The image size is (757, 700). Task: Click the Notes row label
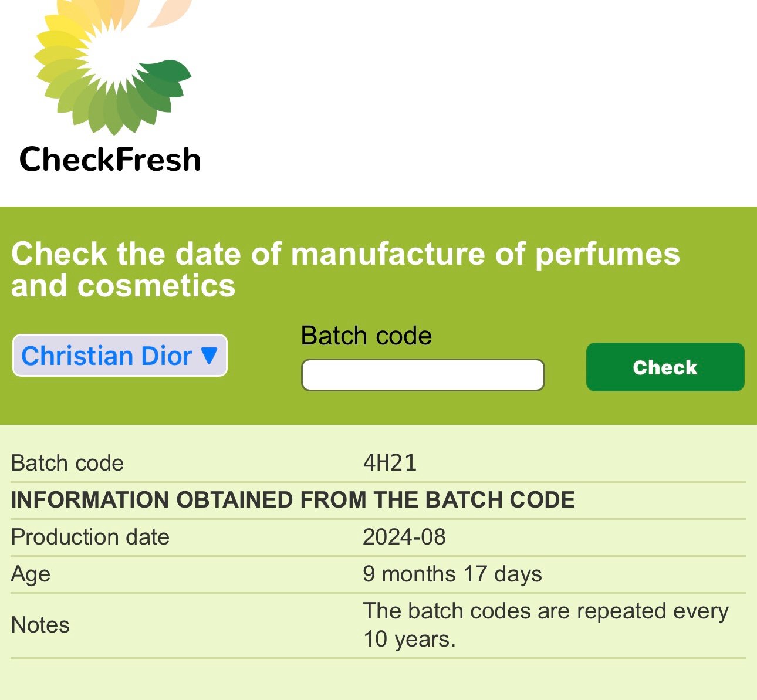[x=40, y=625]
